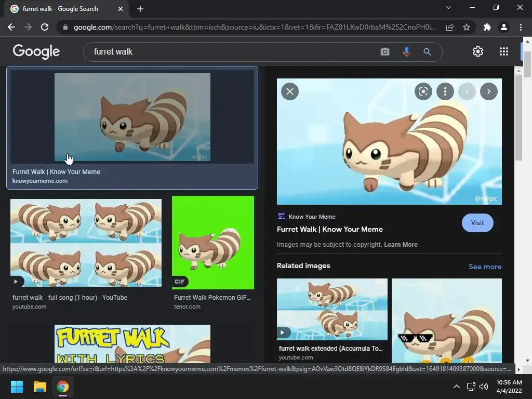Search inside image with Lens icon
The width and height of the screenshot is (532, 399).
coord(423,91)
